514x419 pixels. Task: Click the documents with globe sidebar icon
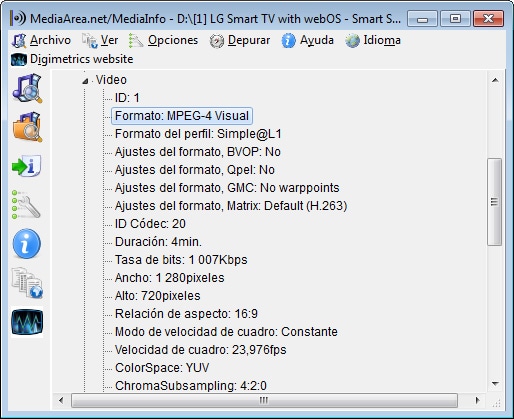(27, 283)
